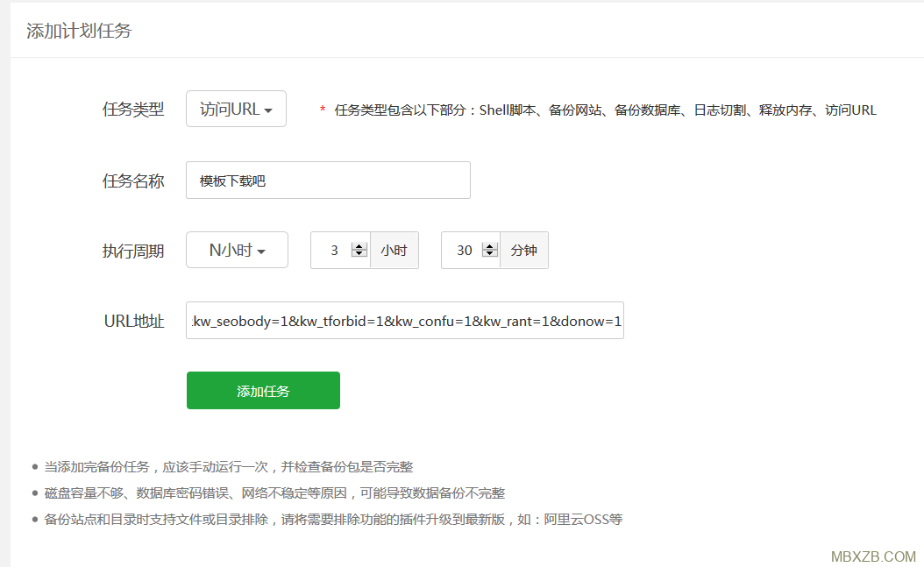The image size is (924, 567).
Task: Click the hint text listing Shell脚本 task types
Action: click(x=605, y=110)
